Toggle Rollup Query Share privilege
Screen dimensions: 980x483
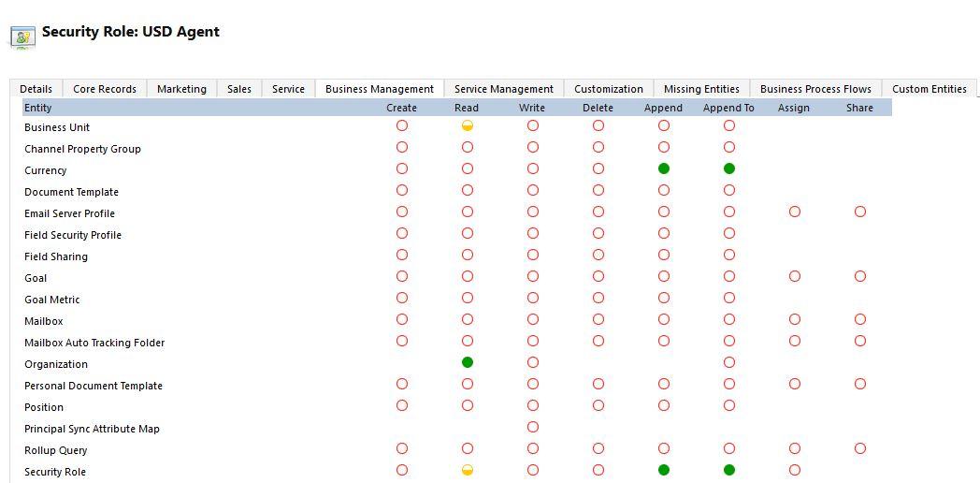(860, 448)
